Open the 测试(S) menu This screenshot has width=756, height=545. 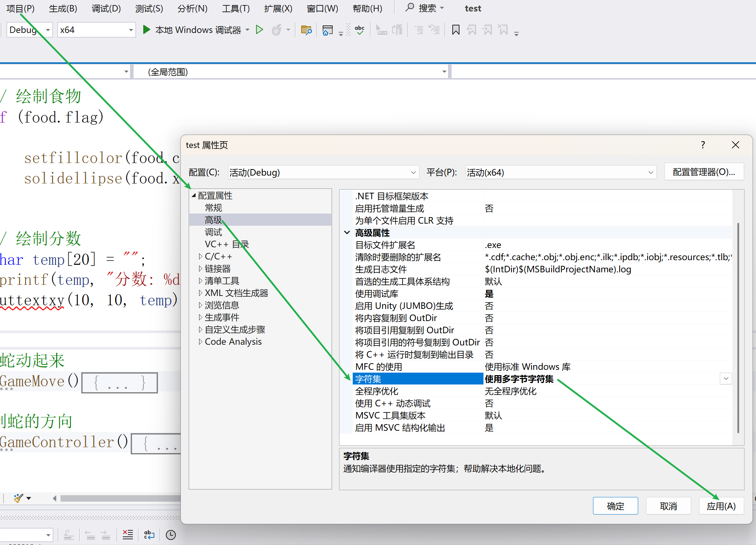click(x=149, y=8)
